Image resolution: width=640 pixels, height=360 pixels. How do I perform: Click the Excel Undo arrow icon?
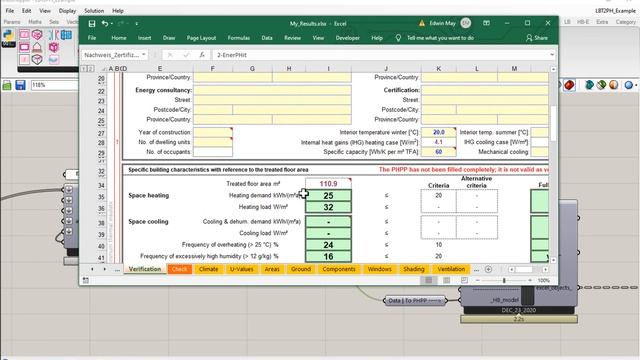pyautogui.click(x=105, y=24)
